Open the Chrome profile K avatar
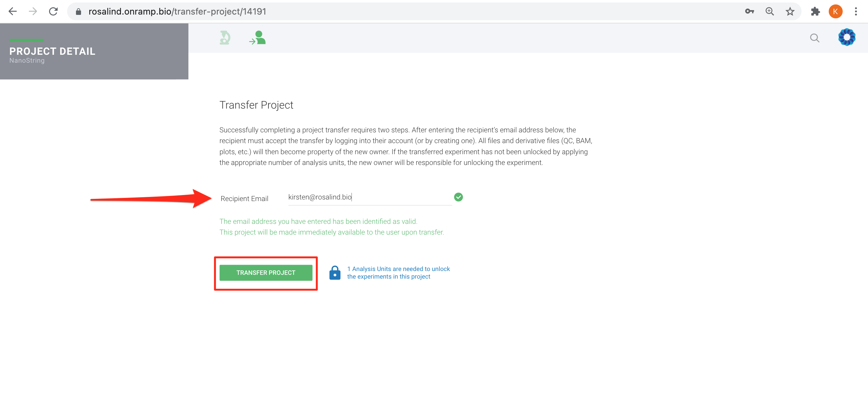This screenshot has height=404, width=868. (x=835, y=11)
